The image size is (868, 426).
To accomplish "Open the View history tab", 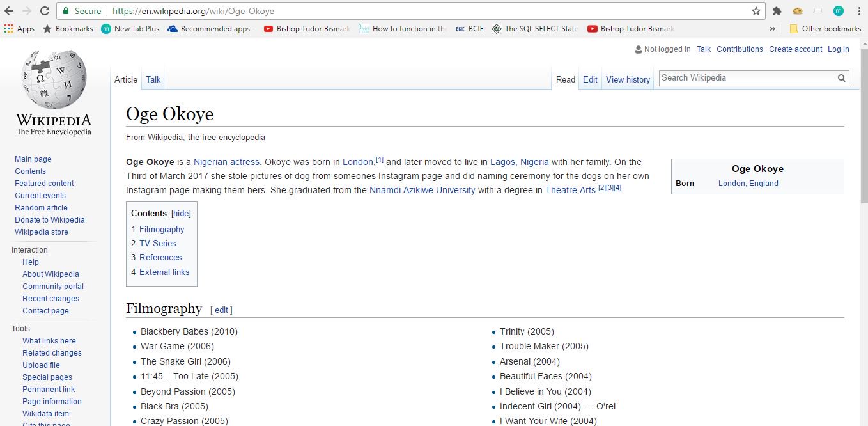I will tap(628, 79).
